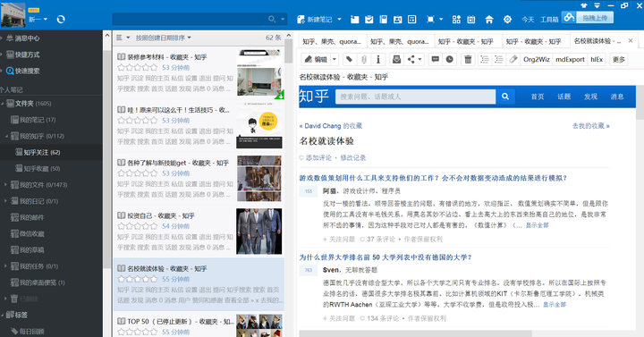Click 话题 in 知乎 navigation
The width and height of the screenshot is (644, 337).
(563, 97)
